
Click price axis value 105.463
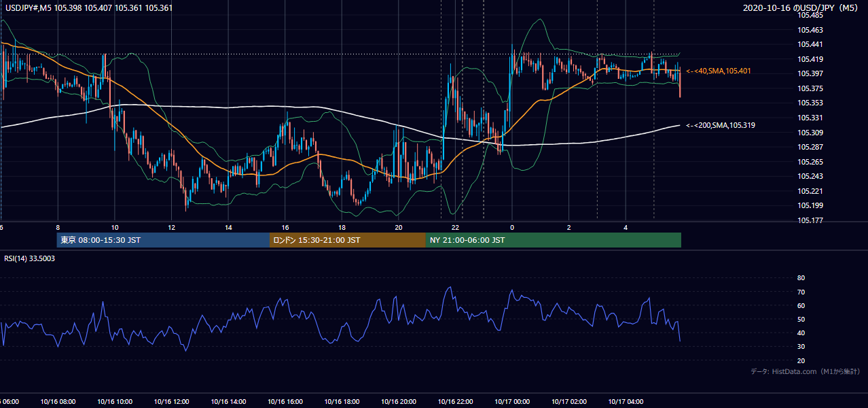coord(810,30)
